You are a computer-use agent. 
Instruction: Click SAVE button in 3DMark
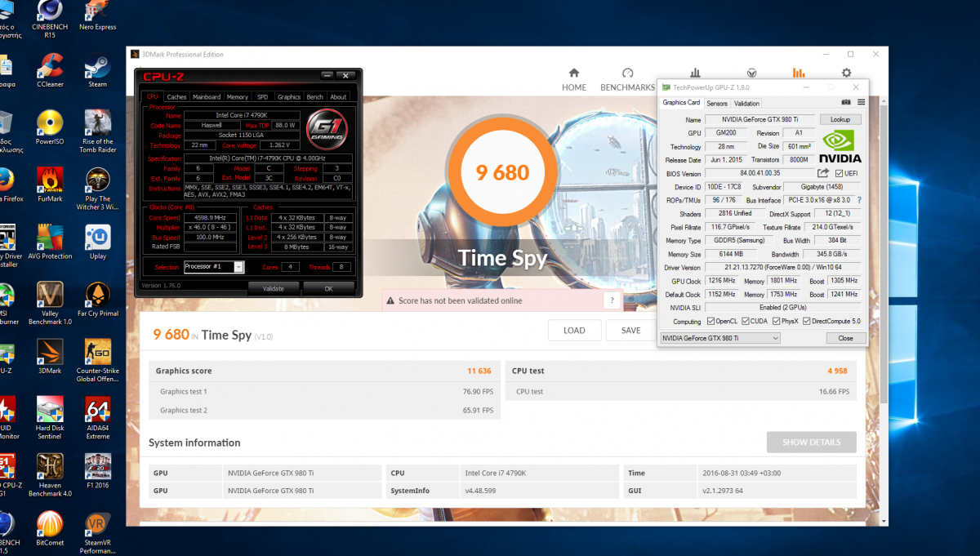(x=631, y=331)
